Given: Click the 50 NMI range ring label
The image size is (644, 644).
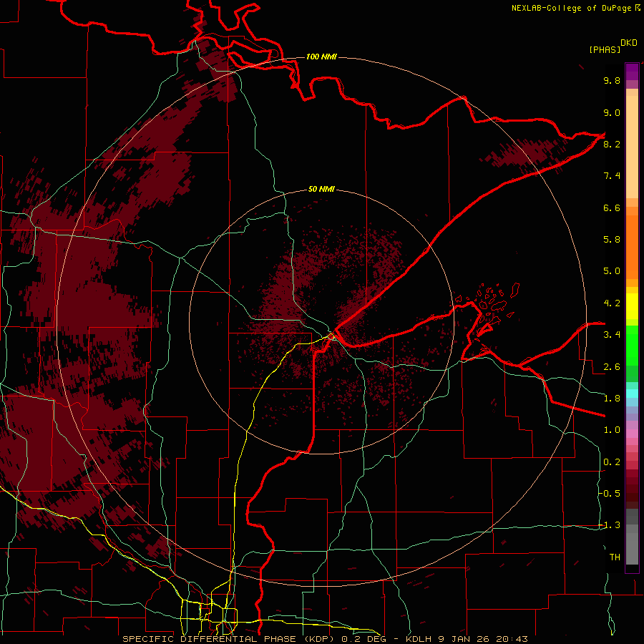Looking at the screenshot, I should [x=321, y=190].
